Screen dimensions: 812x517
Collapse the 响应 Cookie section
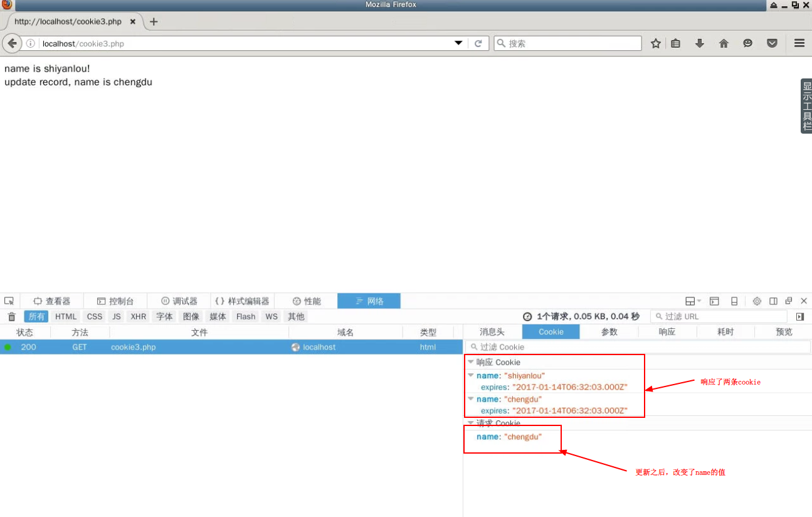point(471,361)
